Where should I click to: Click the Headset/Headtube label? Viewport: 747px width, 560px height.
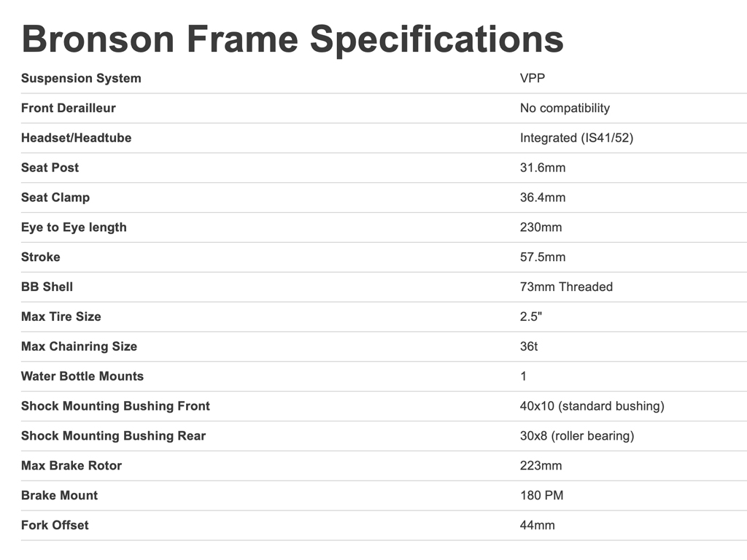click(x=76, y=138)
